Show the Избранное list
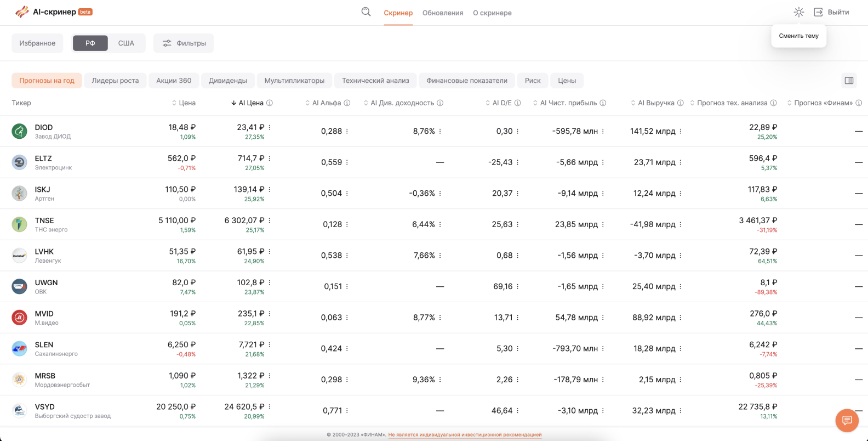This screenshot has width=868, height=441. click(37, 43)
